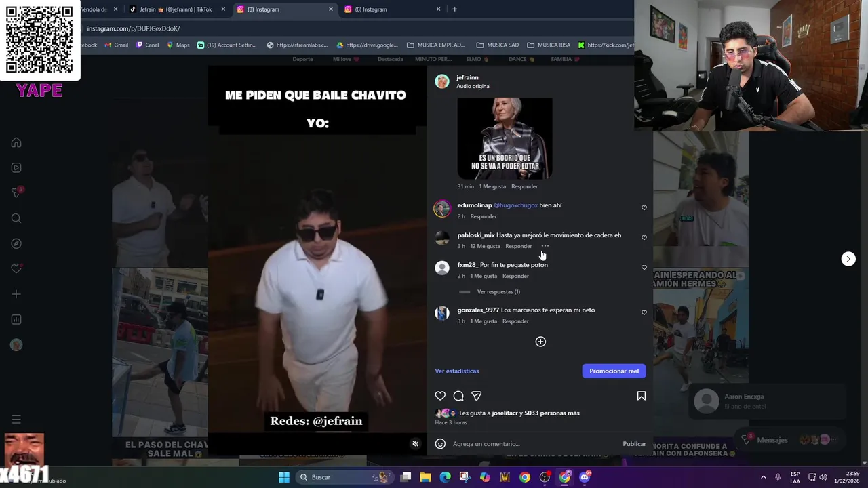The height and width of the screenshot is (488, 868).
Task: Load more comments with the circled plus
Action: (x=540, y=342)
